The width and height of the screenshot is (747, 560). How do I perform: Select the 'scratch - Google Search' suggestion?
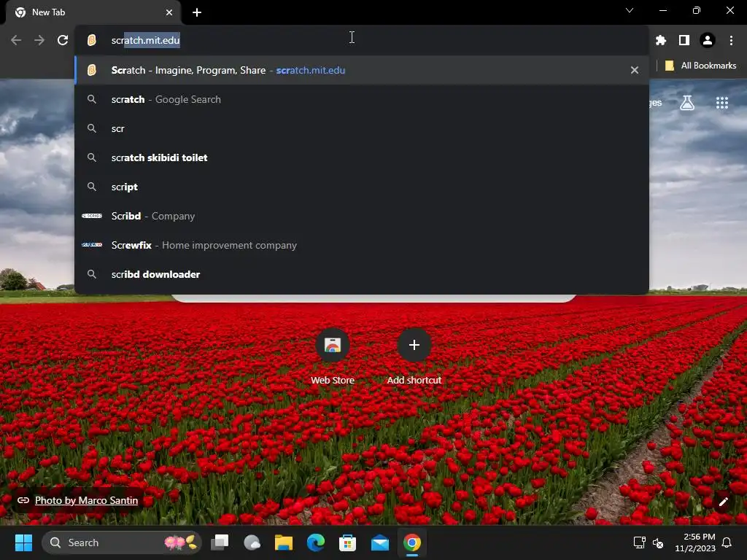pos(362,99)
